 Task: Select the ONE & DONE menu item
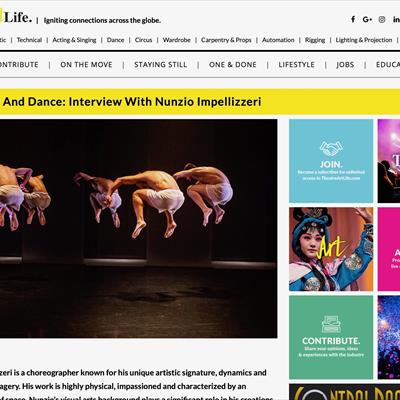[x=233, y=65]
